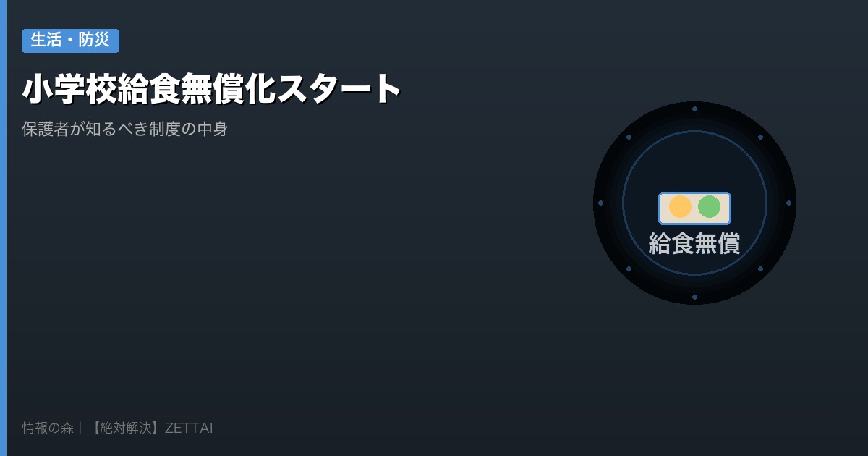Click the 生活・防災 category tag

pyautogui.click(x=70, y=41)
